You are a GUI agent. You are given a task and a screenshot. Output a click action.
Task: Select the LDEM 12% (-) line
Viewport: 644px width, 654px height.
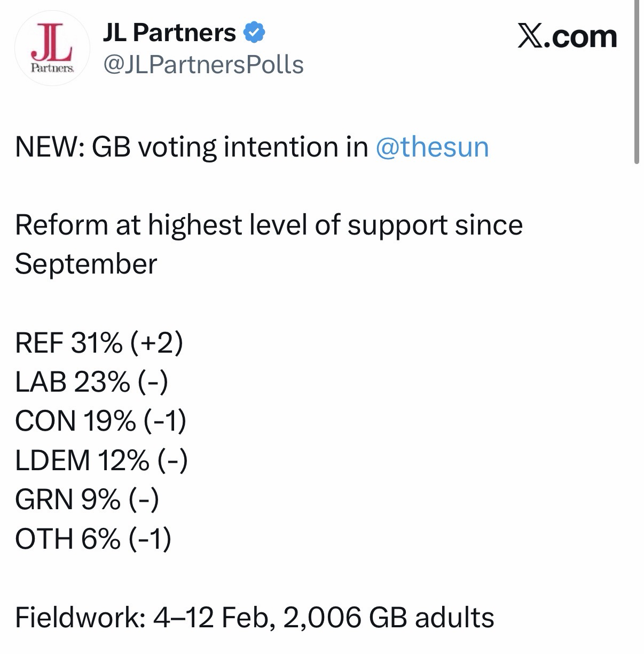point(101,460)
